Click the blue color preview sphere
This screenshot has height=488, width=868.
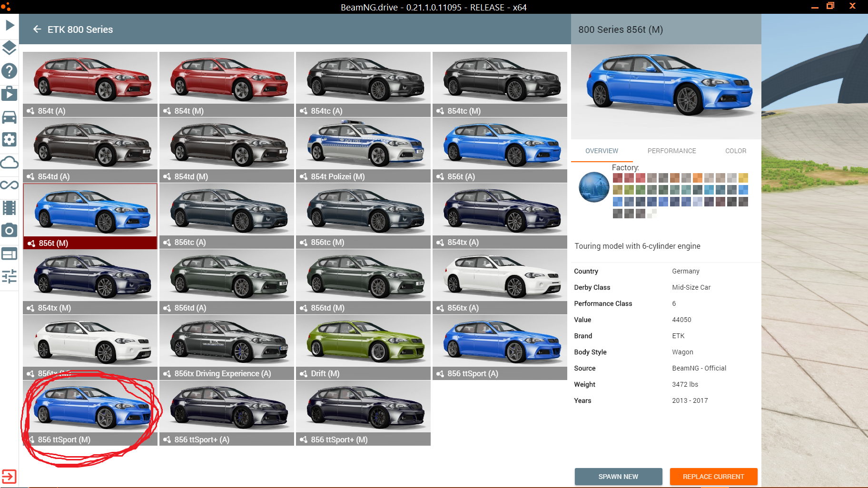594,187
